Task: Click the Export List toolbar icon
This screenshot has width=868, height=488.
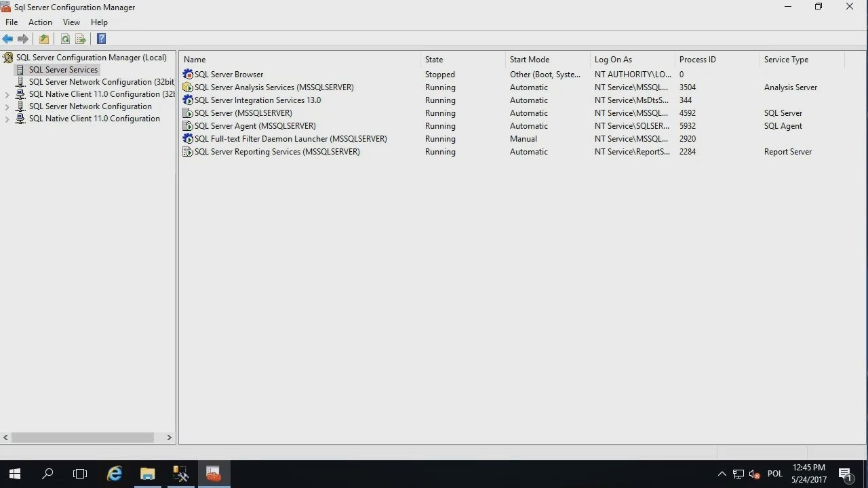Action: [81, 39]
